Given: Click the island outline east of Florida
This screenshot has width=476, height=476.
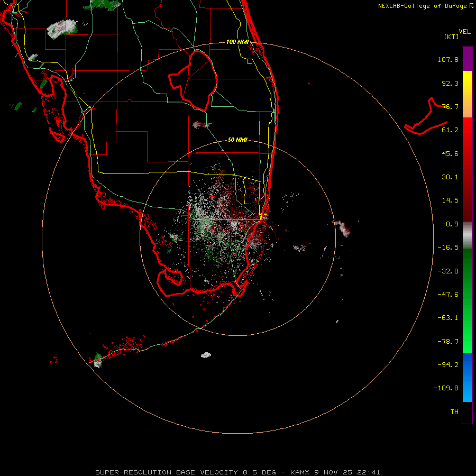Looking at the screenshot, I should (x=426, y=116).
